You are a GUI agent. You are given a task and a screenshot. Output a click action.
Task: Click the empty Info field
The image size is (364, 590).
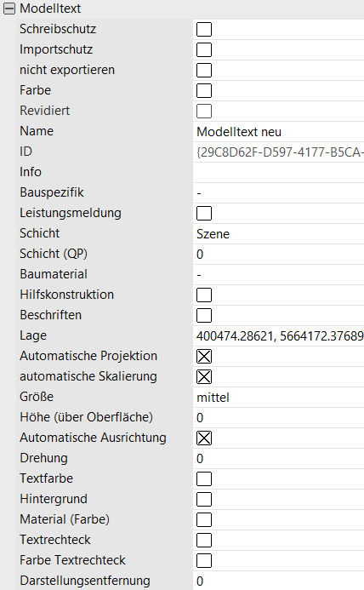[278, 172]
